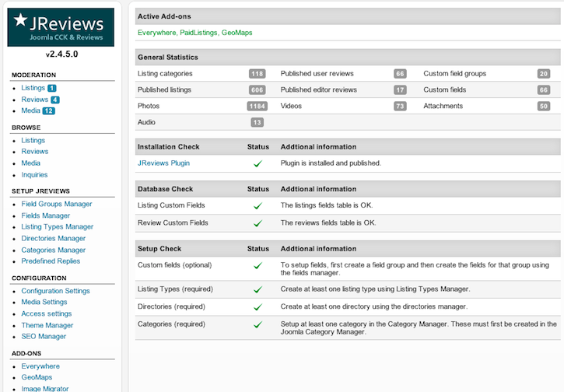Open SEO Manager settings

44,337
